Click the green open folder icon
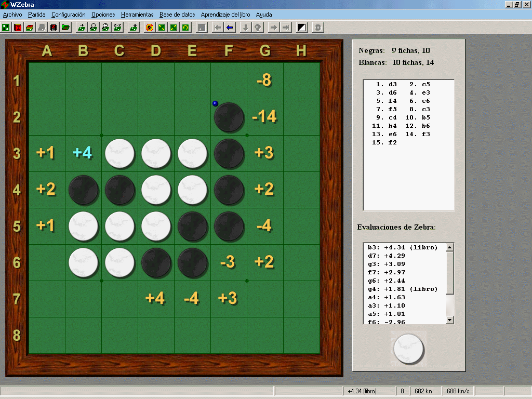Viewport: 532px width, 399px height. (x=65, y=27)
